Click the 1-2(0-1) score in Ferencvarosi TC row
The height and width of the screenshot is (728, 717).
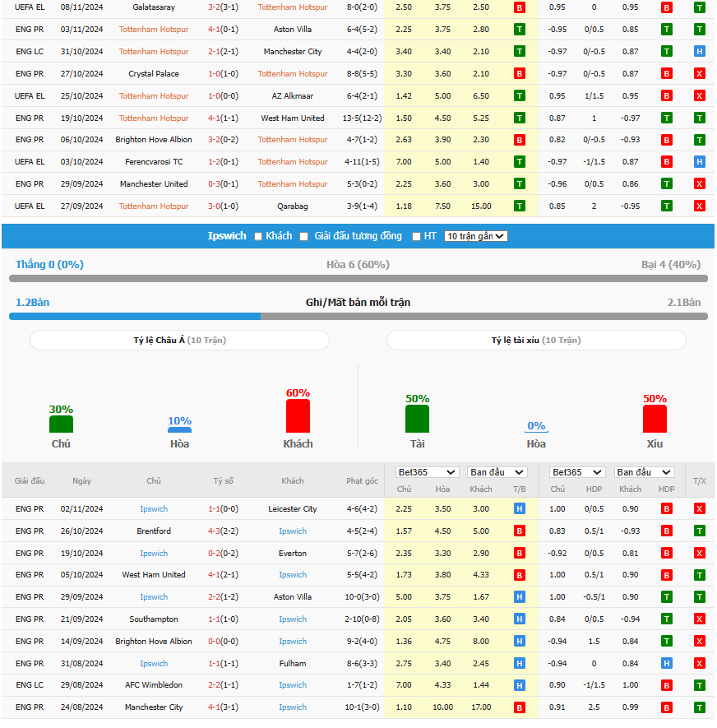click(x=223, y=162)
